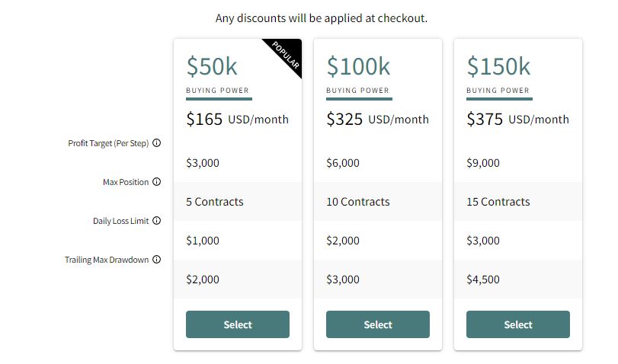The height and width of the screenshot is (364, 618).
Task: Click info icon beside Max Position
Action: [x=157, y=182]
